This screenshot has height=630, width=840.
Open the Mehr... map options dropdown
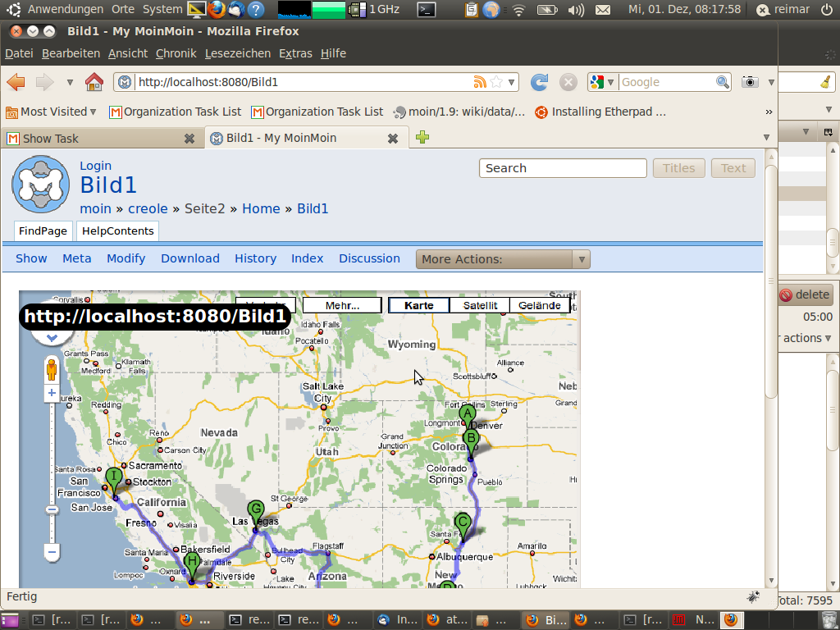tap(342, 305)
